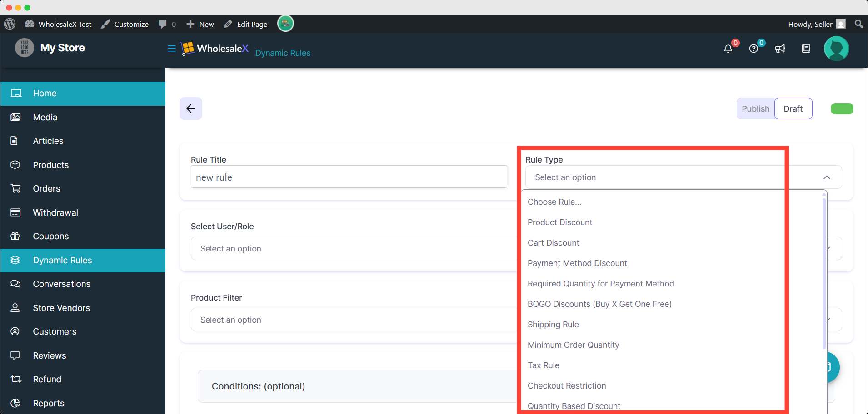
Task: Open Select User/Role dropdown
Action: click(x=354, y=249)
